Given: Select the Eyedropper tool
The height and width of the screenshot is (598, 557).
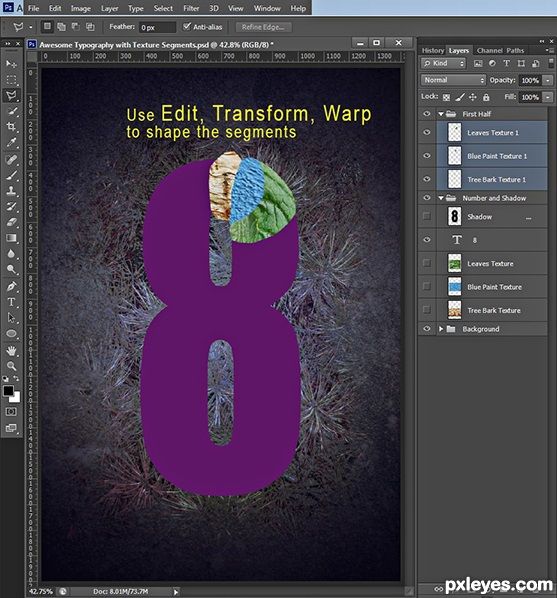Looking at the screenshot, I should [x=11, y=143].
